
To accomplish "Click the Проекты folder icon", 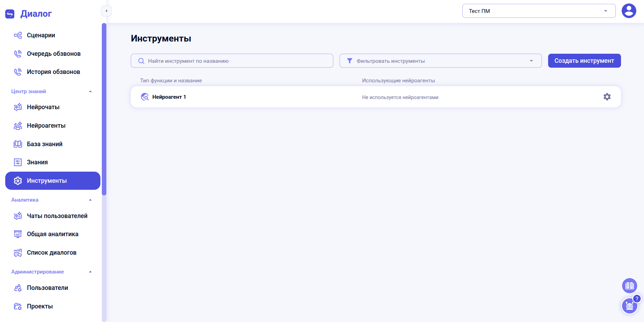I will pos(18,306).
